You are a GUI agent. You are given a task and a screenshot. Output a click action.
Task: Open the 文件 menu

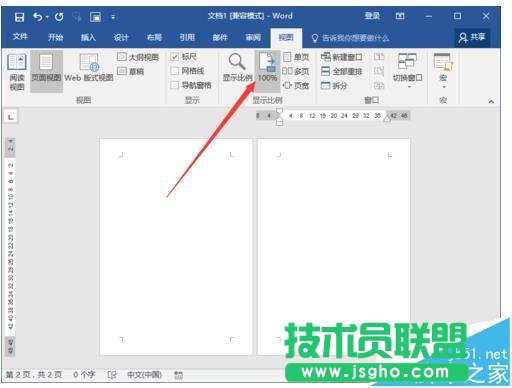pyautogui.click(x=20, y=37)
